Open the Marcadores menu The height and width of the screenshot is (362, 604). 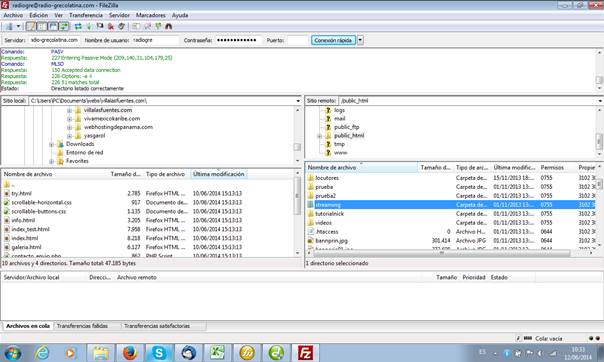point(151,15)
